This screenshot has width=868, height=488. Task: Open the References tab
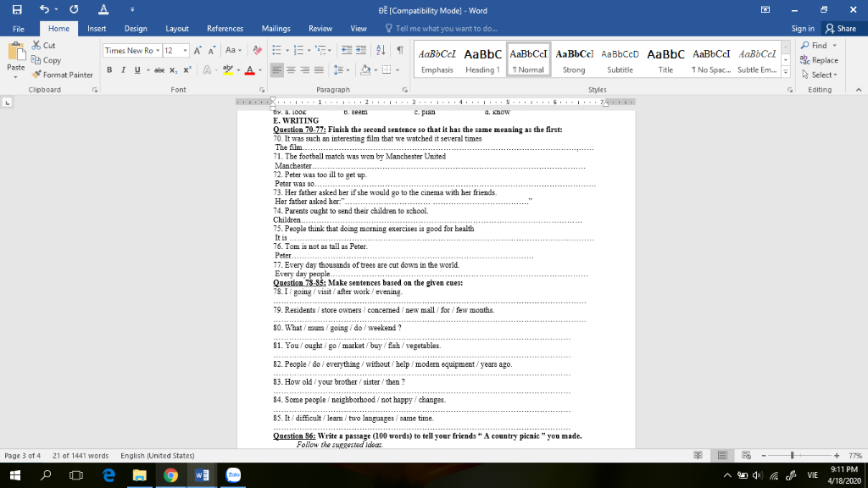coord(225,29)
